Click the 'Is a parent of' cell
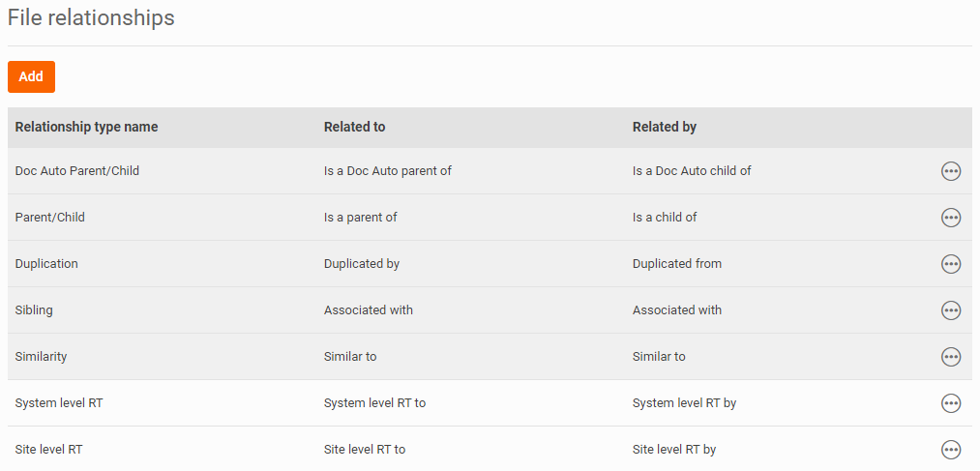Viewport: 980px width, 471px height. (x=360, y=218)
